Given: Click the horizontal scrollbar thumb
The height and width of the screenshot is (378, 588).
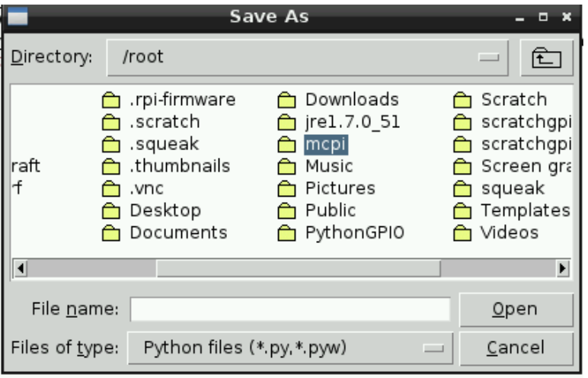Looking at the screenshot, I should (x=299, y=268).
